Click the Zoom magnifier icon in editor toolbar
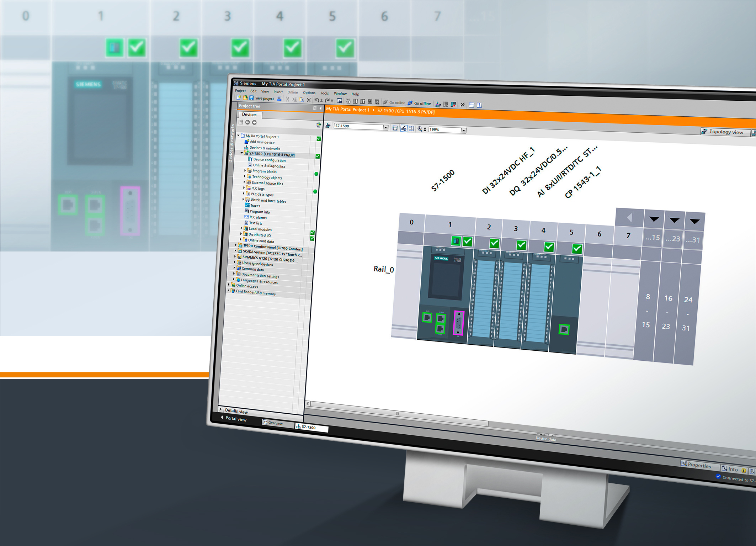 coord(420,129)
